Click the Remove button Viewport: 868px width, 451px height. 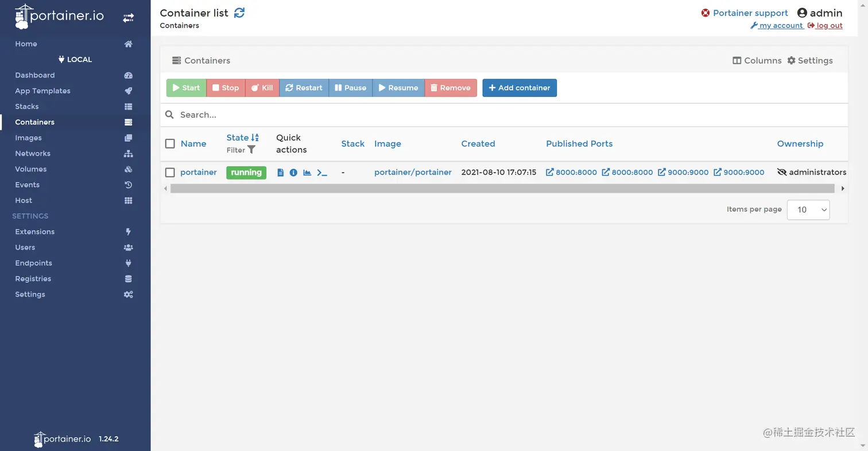(x=451, y=88)
